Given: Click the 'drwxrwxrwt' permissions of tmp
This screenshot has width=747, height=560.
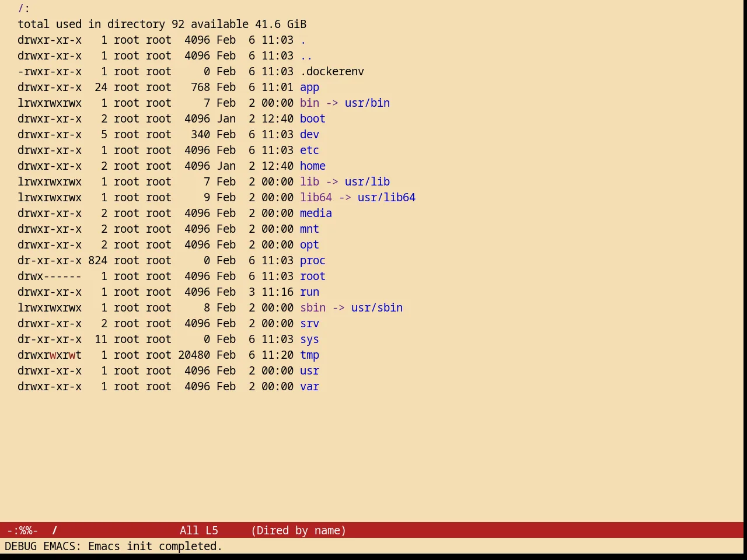Looking at the screenshot, I should point(50,355).
